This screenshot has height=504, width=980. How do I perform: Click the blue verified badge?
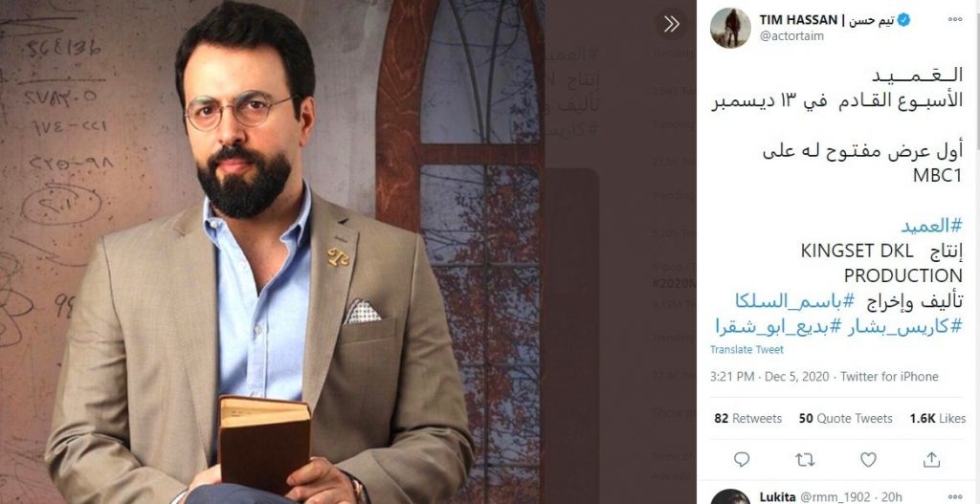pos(903,20)
